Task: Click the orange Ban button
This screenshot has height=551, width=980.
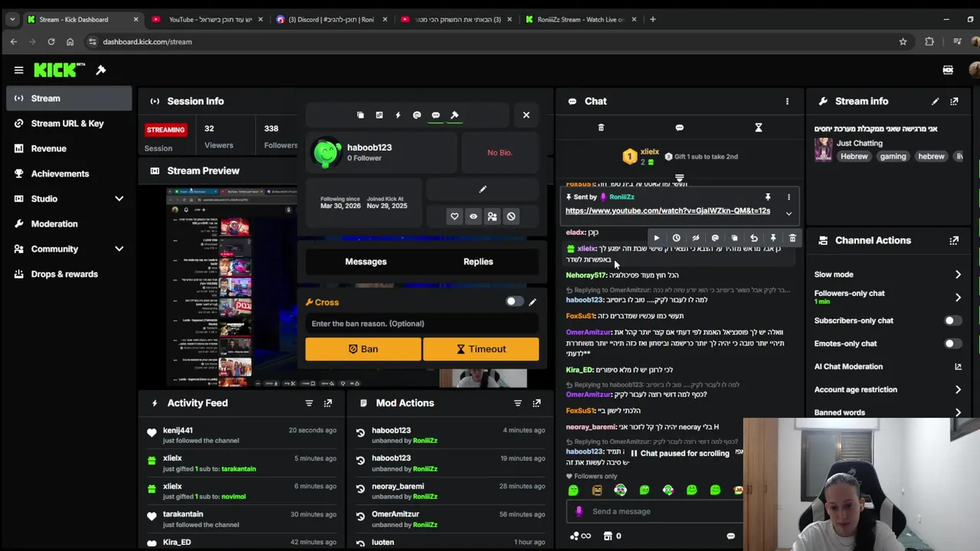Action: pos(363,349)
